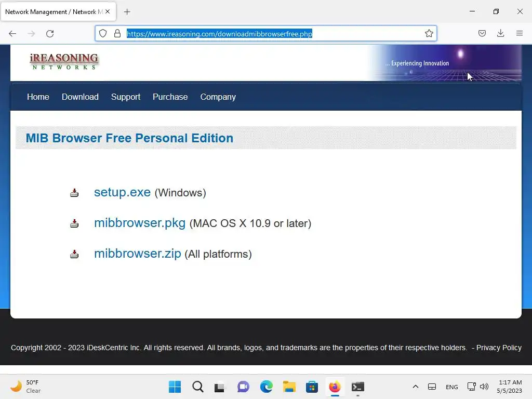This screenshot has width=532, height=399.
Task: Open the Support menu item
Action: pyautogui.click(x=126, y=97)
